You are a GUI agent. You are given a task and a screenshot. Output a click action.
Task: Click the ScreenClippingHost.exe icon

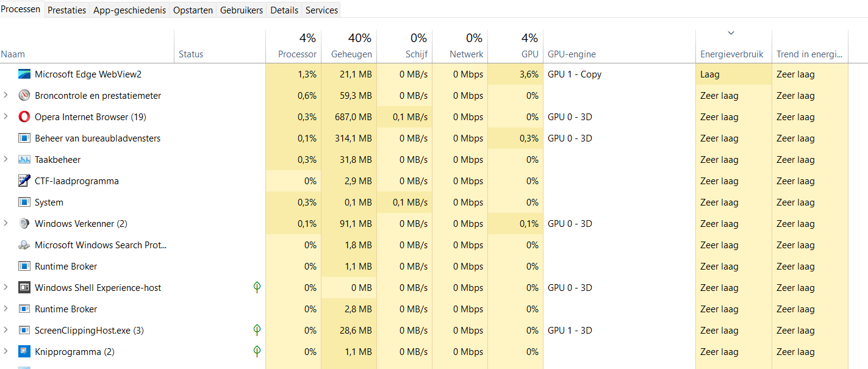[x=24, y=331]
